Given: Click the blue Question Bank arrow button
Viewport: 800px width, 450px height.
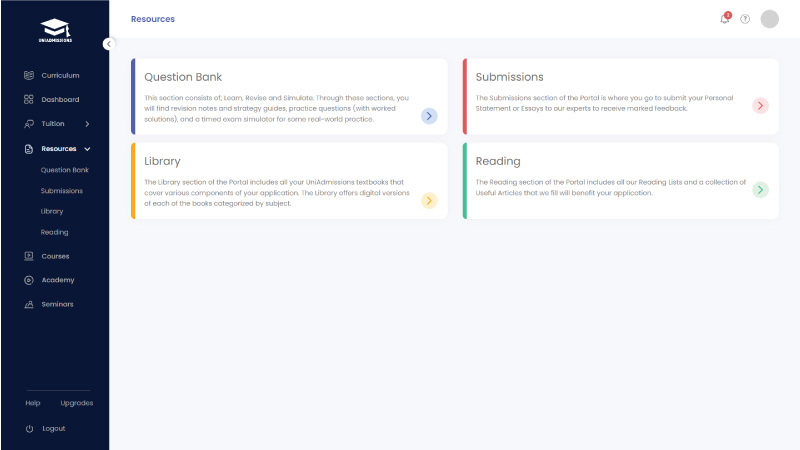Looking at the screenshot, I should tap(428, 116).
